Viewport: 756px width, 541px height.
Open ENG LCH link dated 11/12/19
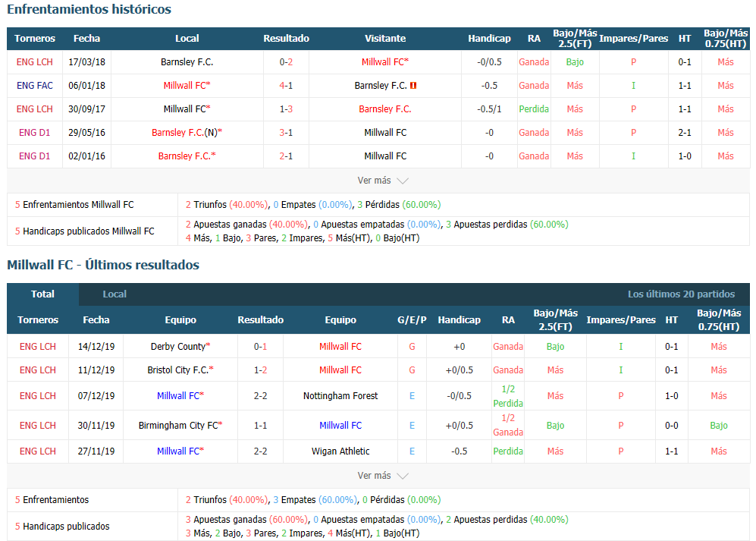[38, 370]
